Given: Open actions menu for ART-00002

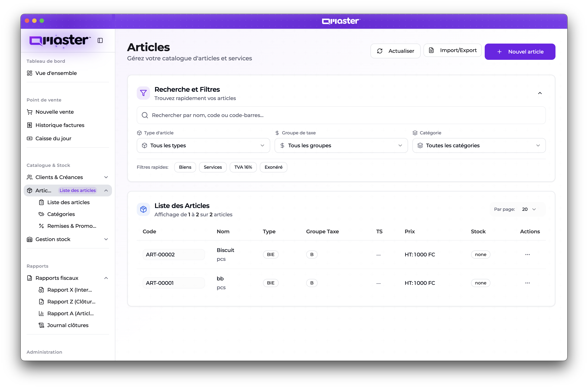Looking at the screenshot, I should pyautogui.click(x=527, y=254).
